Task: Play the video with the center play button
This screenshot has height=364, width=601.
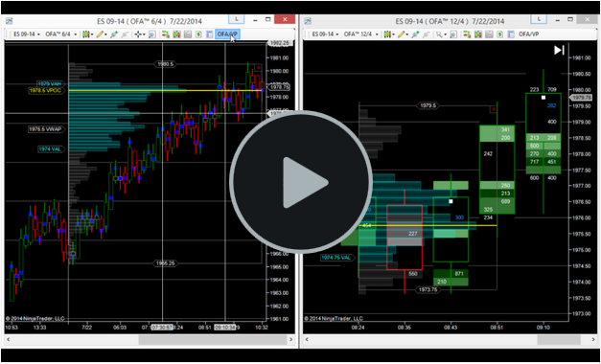Action: click(x=301, y=182)
